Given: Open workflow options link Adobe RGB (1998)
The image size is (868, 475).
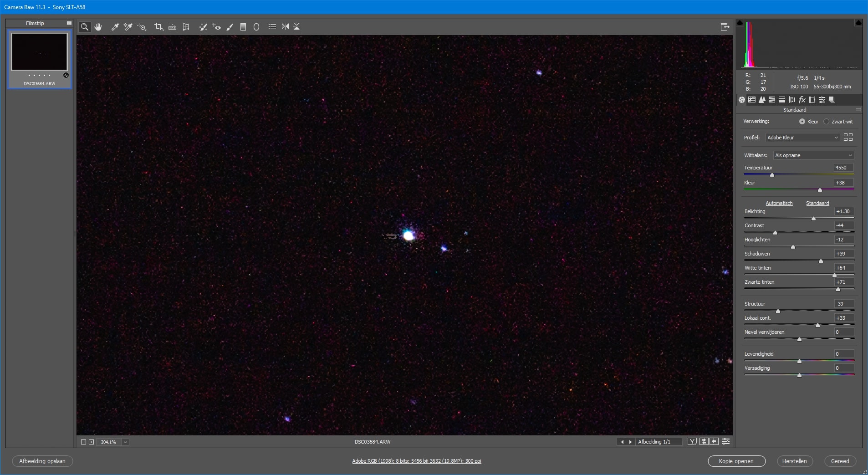Looking at the screenshot, I should [x=416, y=461].
